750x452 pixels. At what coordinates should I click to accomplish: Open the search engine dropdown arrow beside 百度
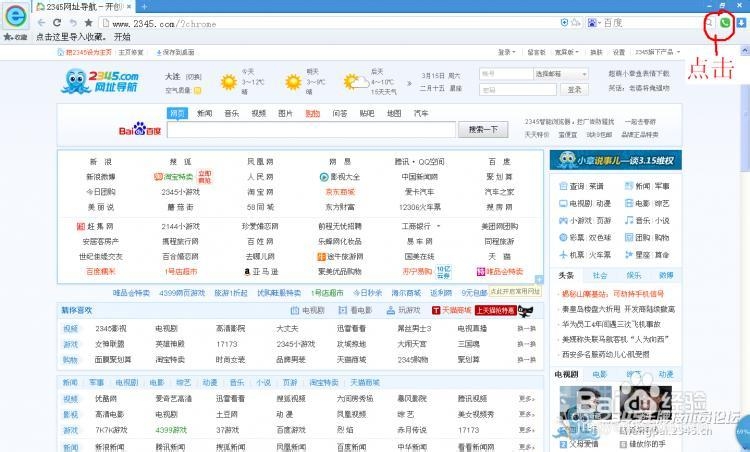599,22
